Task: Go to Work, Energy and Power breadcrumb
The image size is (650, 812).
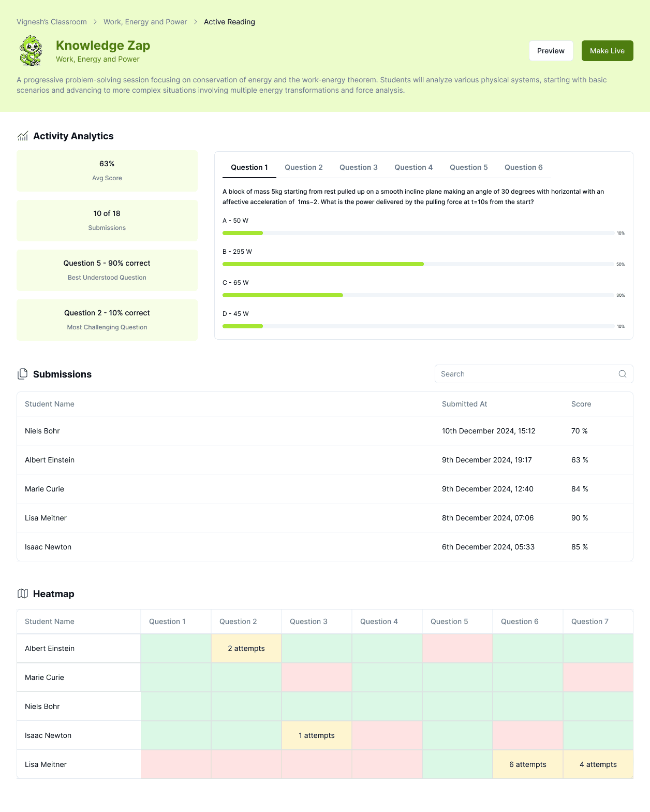Action: pyautogui.click(x=145, y=22)
